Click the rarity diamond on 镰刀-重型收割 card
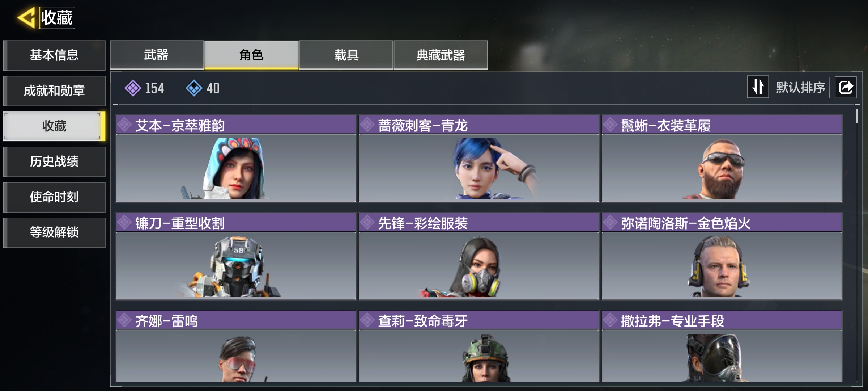This screenshot has height=391, width=868. click(x=124, y=222)
